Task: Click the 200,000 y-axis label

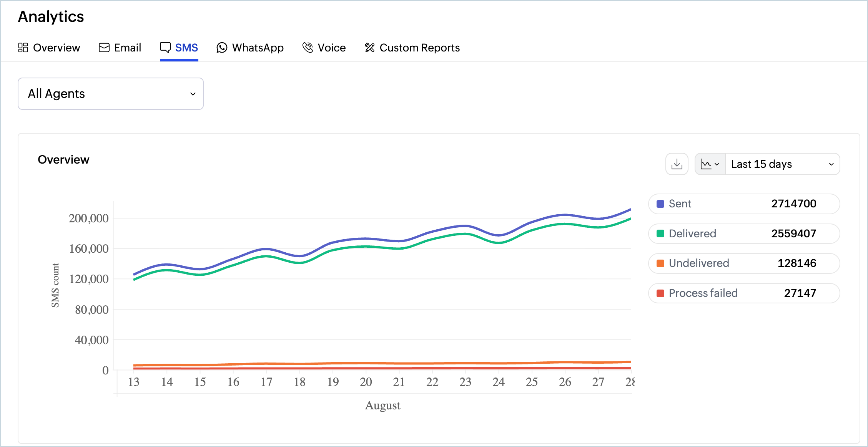Action: point(88,219)
